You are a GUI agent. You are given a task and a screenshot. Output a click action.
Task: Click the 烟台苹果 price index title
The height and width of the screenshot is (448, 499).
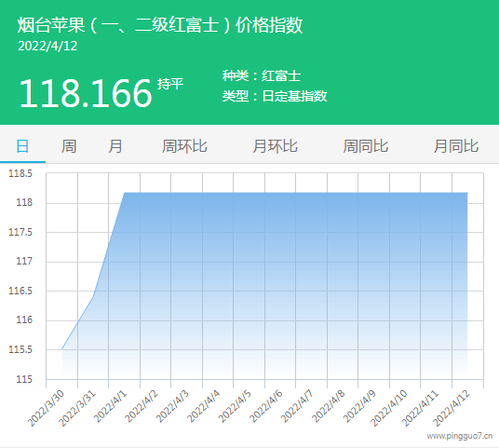(x=160, y=25)
